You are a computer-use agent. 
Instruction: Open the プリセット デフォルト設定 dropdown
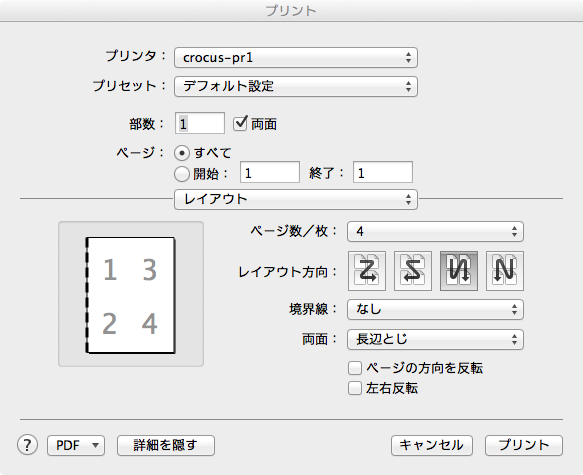pos(296,87)
